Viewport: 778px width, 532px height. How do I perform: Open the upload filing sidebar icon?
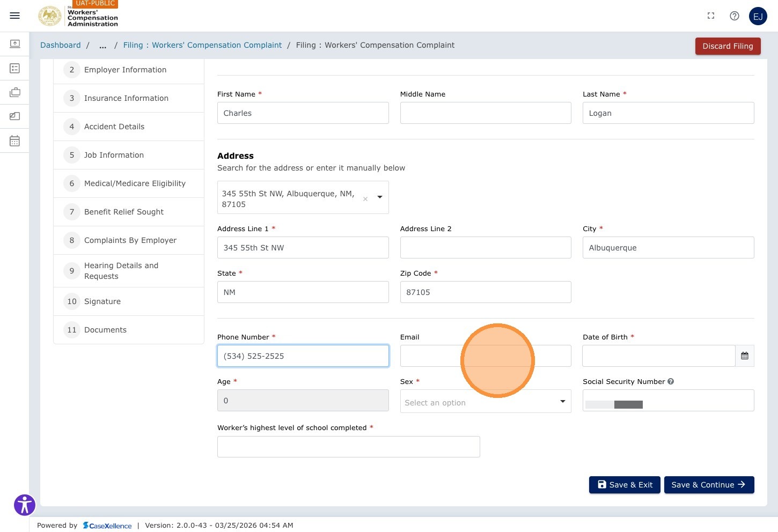[x=15, y=43]
